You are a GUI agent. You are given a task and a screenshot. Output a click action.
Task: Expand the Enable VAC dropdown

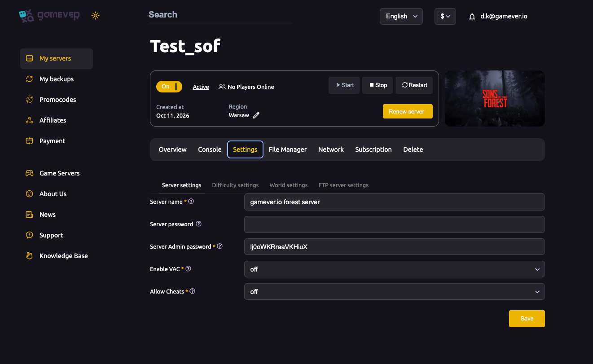pyautogui.click(x=395, y=269)
